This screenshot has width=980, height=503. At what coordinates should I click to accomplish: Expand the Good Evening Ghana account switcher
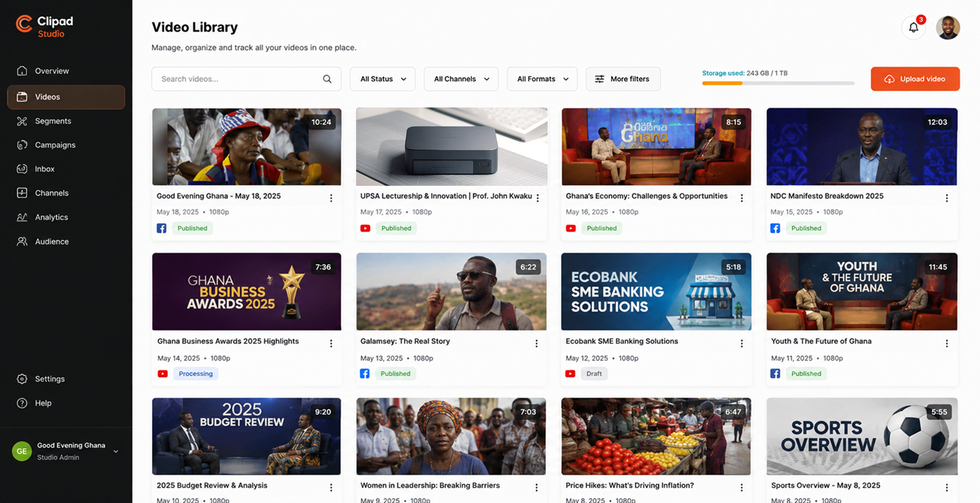tap(116, 452)
